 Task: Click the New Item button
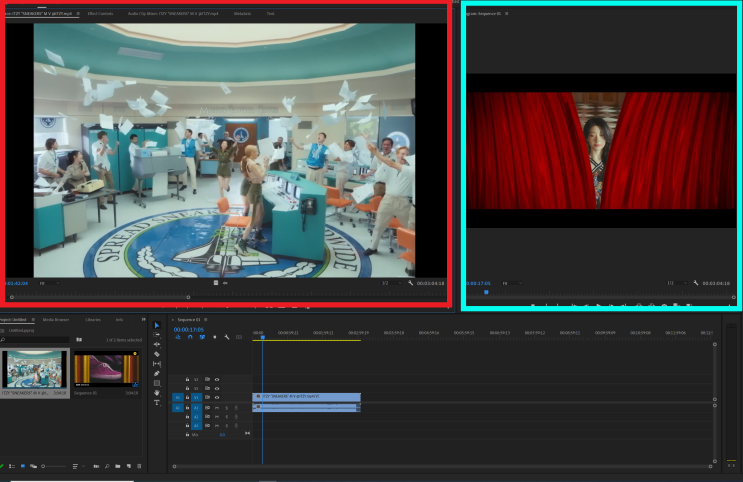tap(128, 466)
